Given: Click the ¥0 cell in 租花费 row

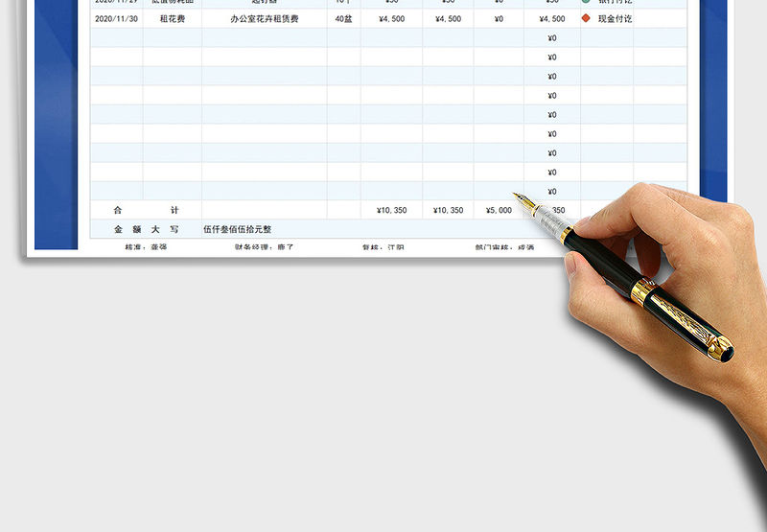Looking at the screenshot, I should 499,18.
